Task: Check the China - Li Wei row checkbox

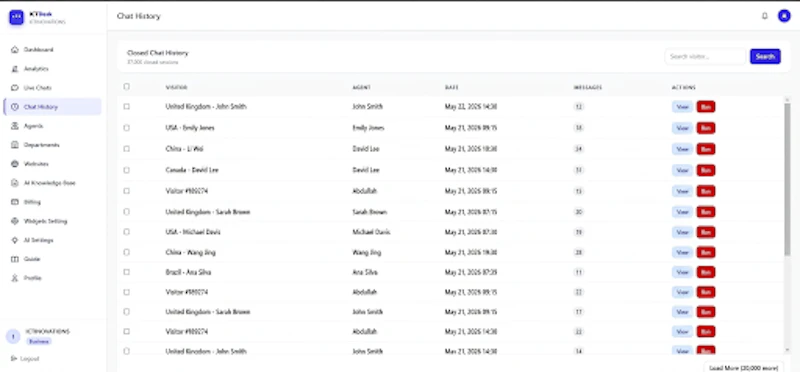Action: 127,148
